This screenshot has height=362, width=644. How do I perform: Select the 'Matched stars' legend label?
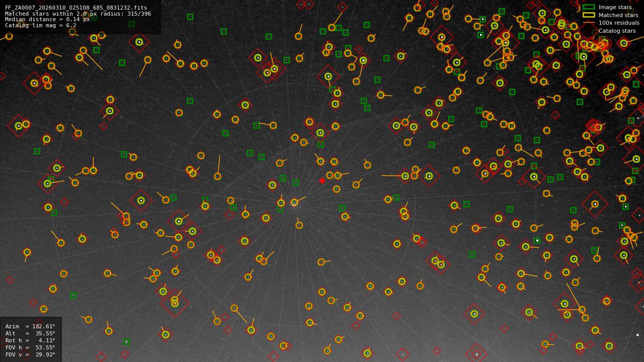[618, 15]
